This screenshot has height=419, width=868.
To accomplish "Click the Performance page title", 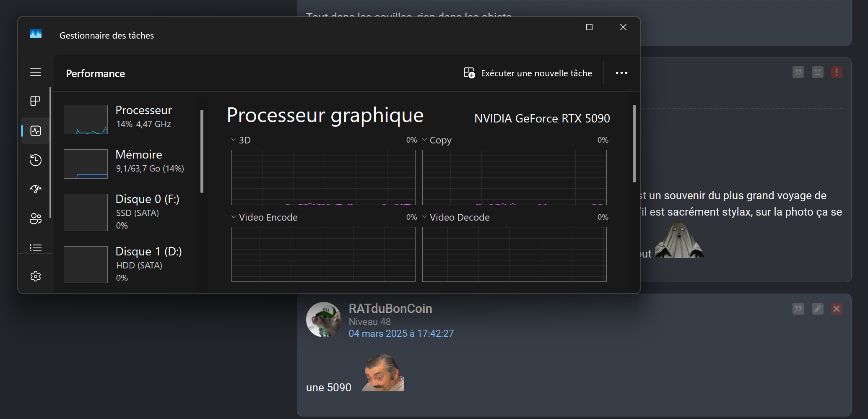I will pyautogui.click(x=96, y=73).
